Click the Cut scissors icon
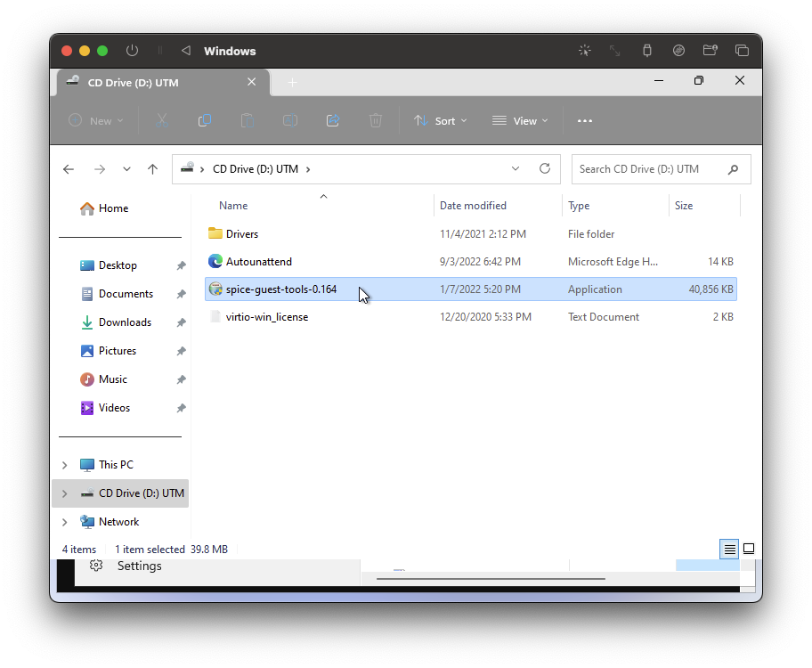 pos(162,121)
